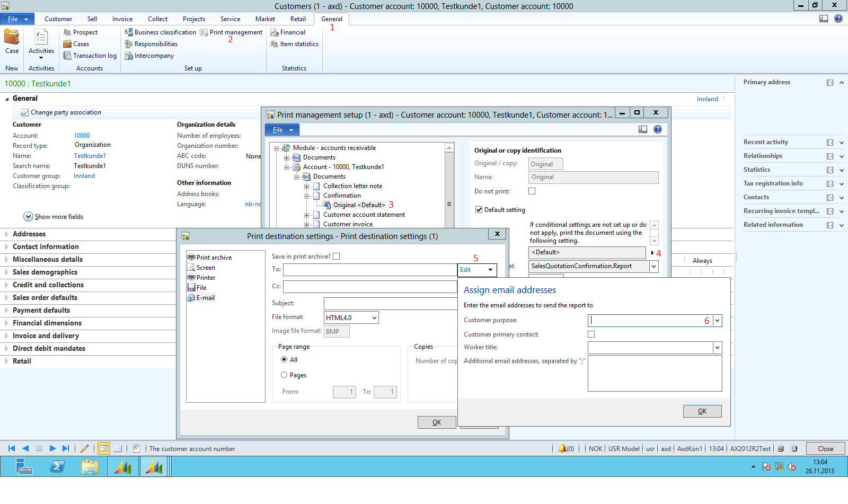Screen dimensions: 848x504
Task: Open the Collect ribbon tab
Action: (157, 19)
